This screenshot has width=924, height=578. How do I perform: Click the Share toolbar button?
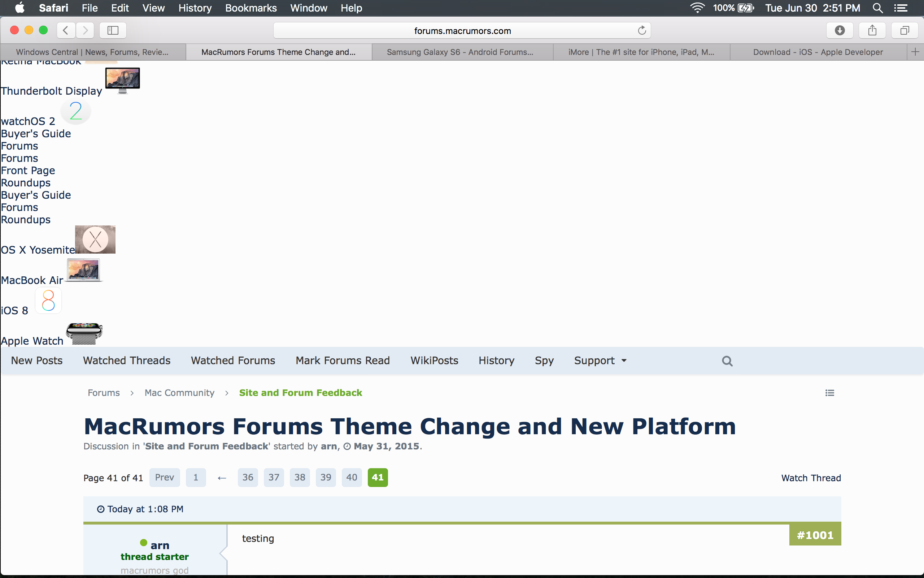pyautogui.click(x=872, y=30)
